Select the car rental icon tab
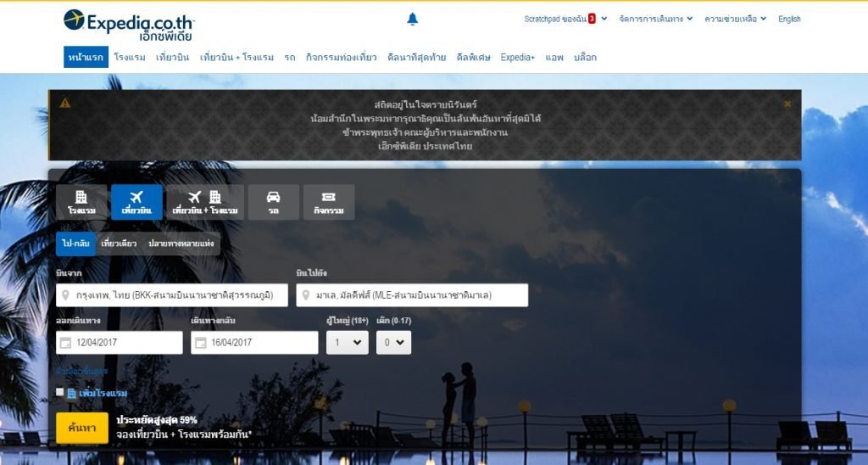The height and width of the screenshot is (465, 868). tap(273, 202)
